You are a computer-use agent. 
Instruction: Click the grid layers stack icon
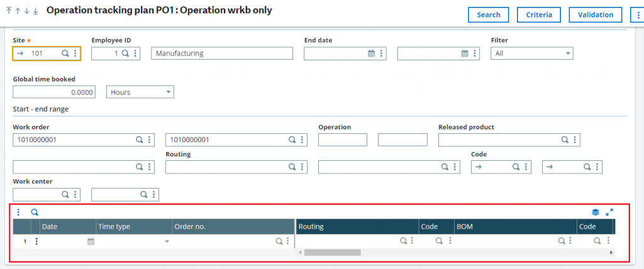coord(596,212)
